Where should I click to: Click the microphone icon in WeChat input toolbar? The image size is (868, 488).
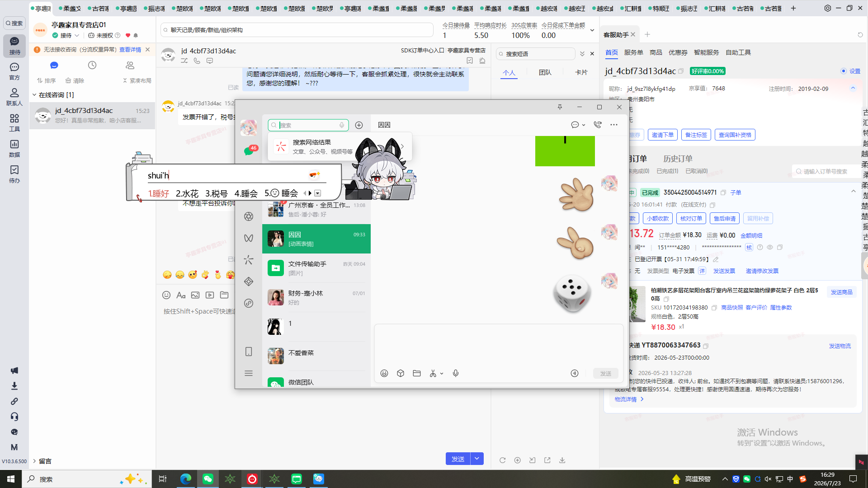(x=456, y=373)
